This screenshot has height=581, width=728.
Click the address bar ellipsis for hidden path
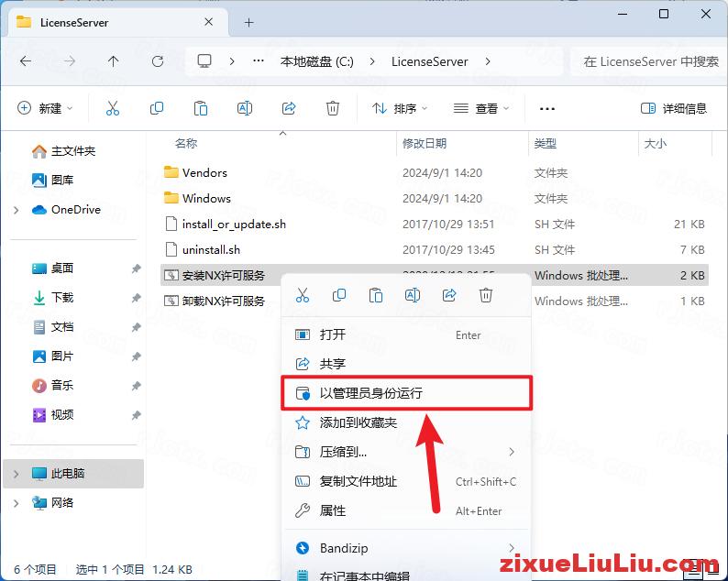click(259, 60)
